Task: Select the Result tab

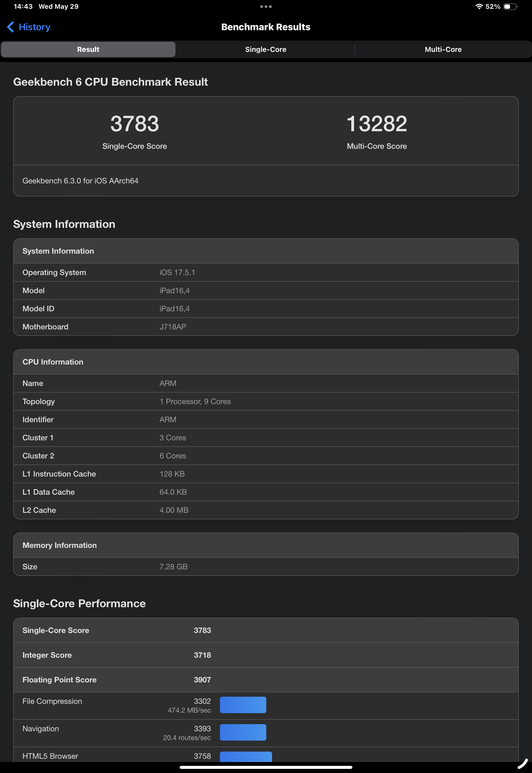Action: click(88, 49)
